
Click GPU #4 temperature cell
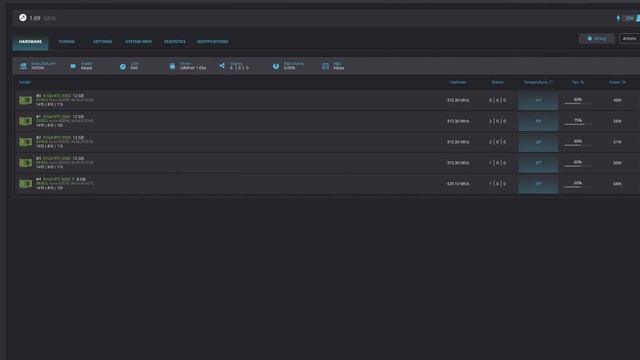pyautogui.click(x=538, y=184)
